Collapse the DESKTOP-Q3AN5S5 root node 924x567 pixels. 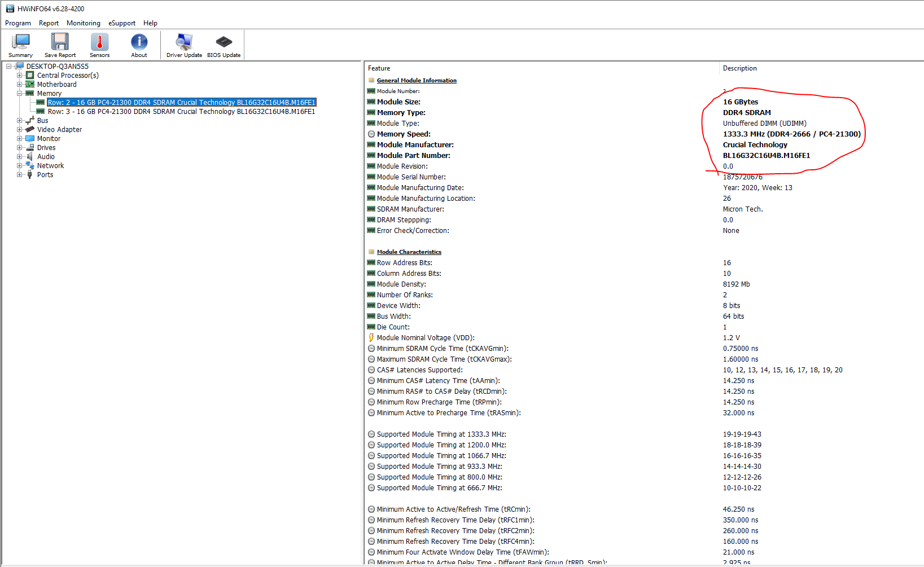pyautogui.click(x=8, y=66)
